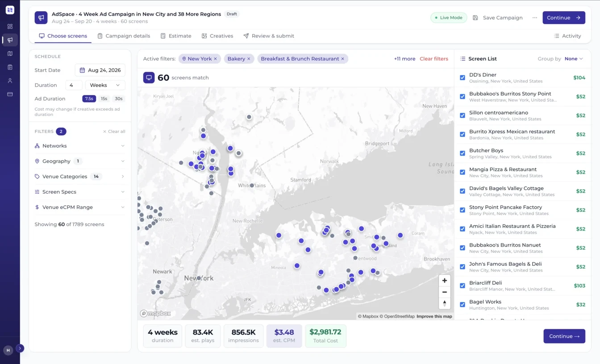The height and width of the screenshot is (364, 600).
Task: Expand the Networks filter
Action: click(x=80, y=146)
